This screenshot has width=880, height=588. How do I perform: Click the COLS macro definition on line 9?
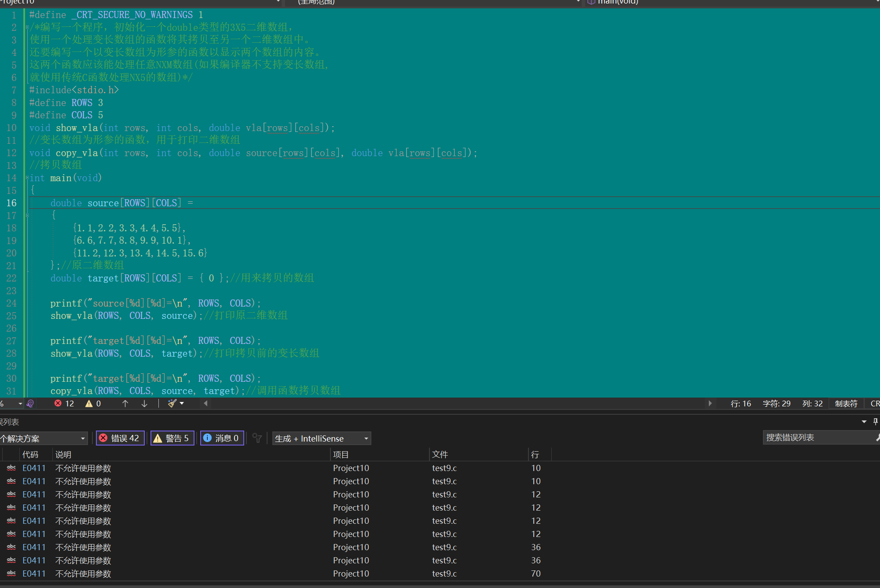click(x=66, y=115)
